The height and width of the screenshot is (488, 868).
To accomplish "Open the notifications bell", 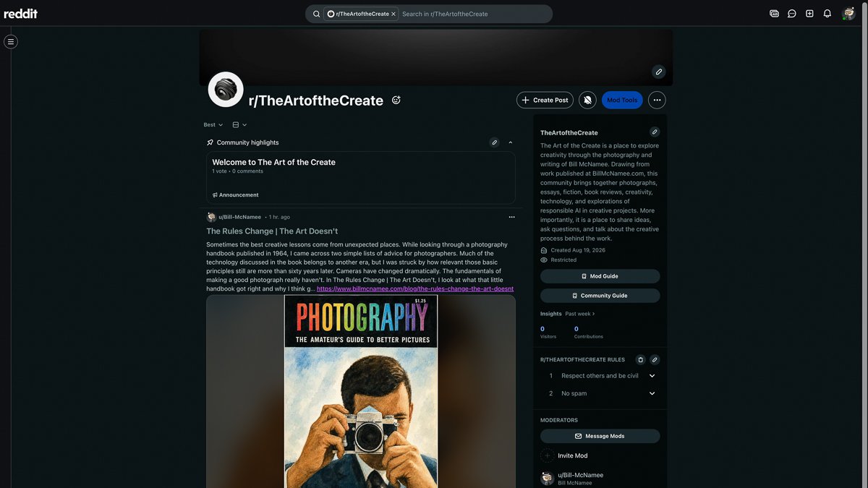I will 827,13.
